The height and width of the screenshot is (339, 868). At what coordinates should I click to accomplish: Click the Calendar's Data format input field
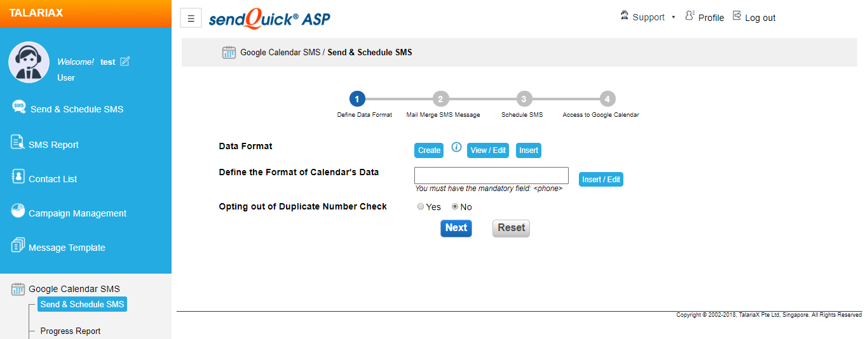coord(491,175)
